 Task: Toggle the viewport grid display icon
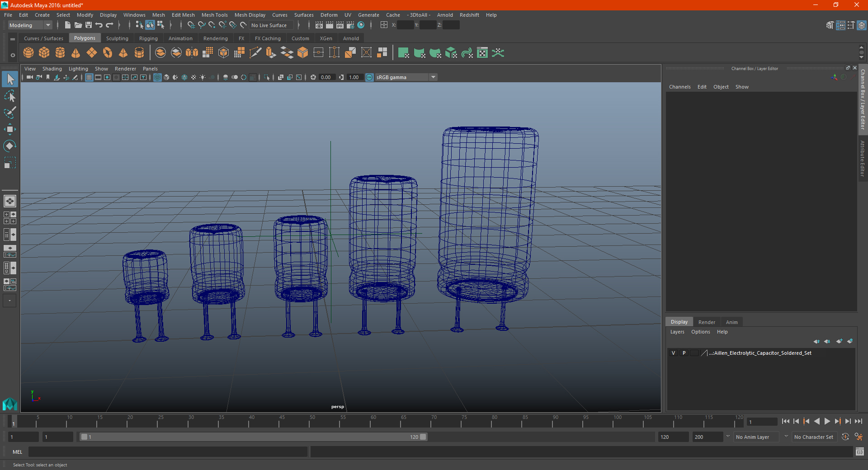tap(89, 77)
